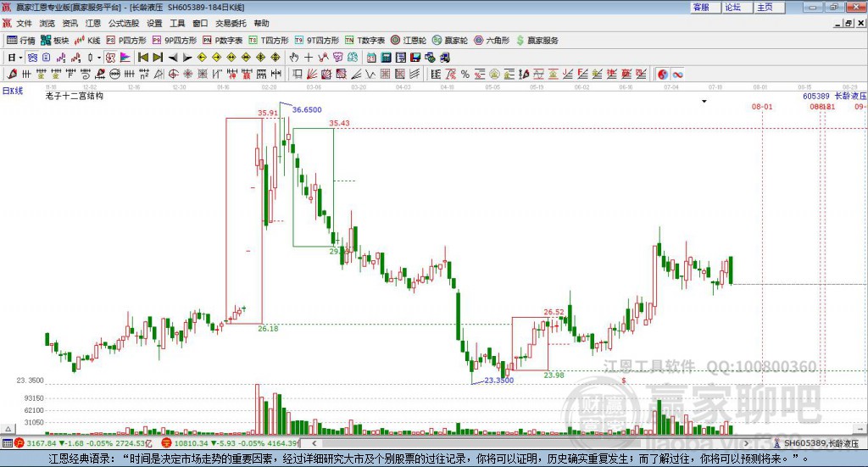This screenshot has height=467, width=868.
Task: Click the 老子十二宫结构 indicator title
Action: point(75,96)
